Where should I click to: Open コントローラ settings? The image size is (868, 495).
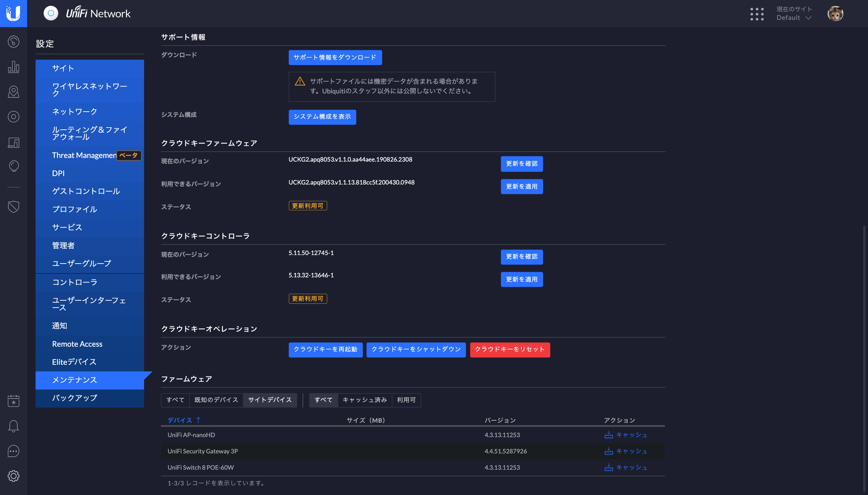pos(90,282)
